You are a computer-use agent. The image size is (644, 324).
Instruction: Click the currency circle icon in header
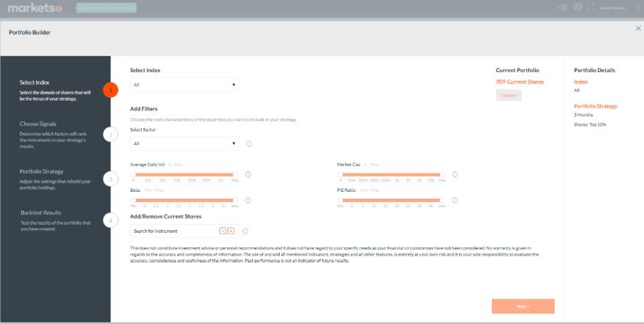point(562,7)
